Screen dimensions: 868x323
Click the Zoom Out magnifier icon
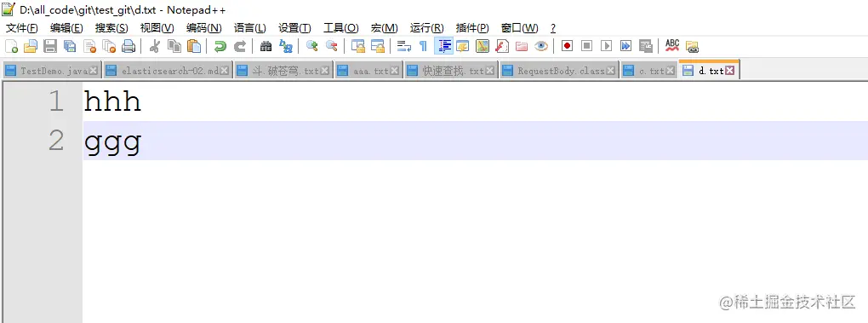332,46
